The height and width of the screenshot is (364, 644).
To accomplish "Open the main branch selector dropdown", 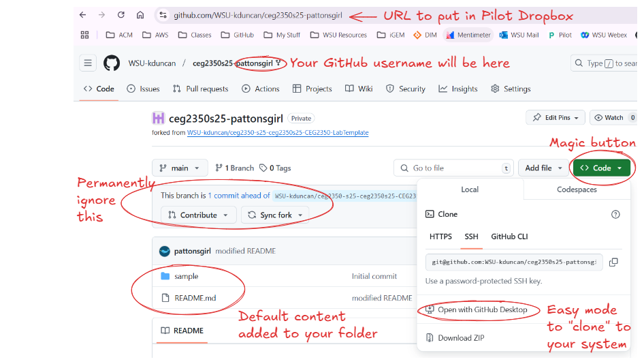I will 180,168.
